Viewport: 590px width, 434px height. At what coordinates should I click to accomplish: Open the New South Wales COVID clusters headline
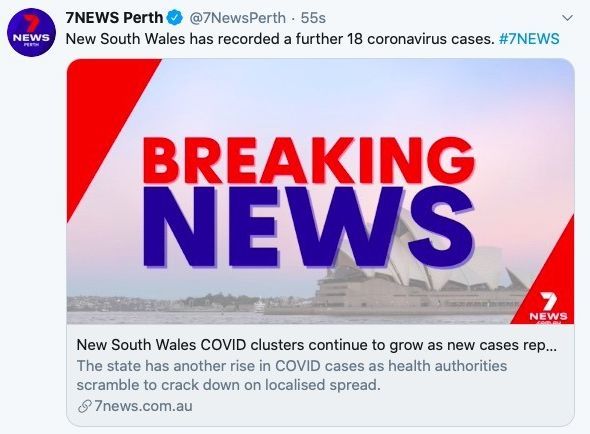(316, 345)
